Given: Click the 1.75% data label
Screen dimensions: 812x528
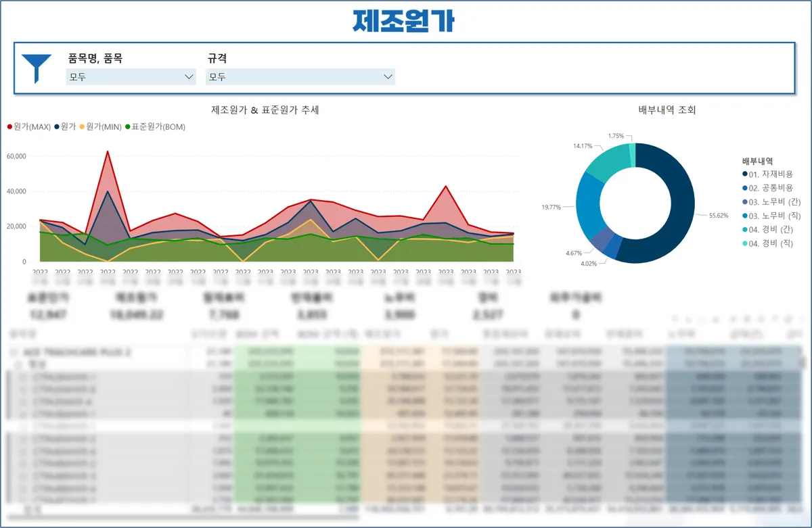Looking at the screenshot, I should 616,136.
